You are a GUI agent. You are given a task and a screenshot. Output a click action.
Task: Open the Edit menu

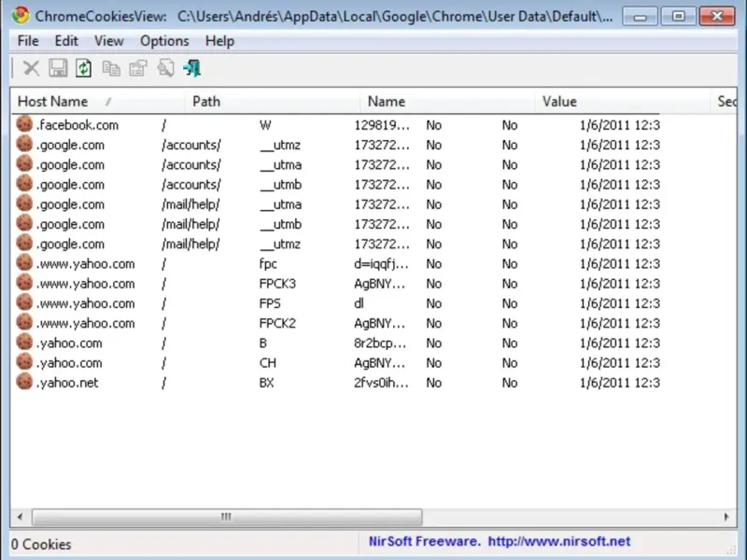66,41
